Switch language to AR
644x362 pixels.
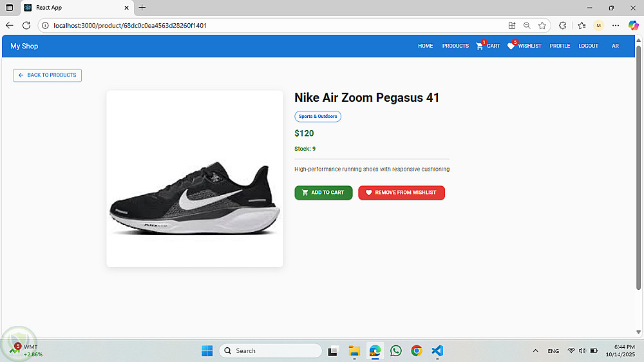pyautogui.click(x=615, y=46)
